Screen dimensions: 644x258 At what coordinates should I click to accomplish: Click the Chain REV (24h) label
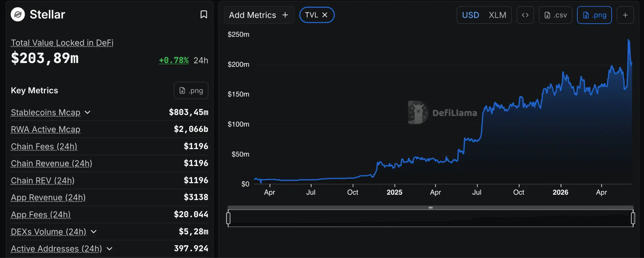tap(43, 181)
